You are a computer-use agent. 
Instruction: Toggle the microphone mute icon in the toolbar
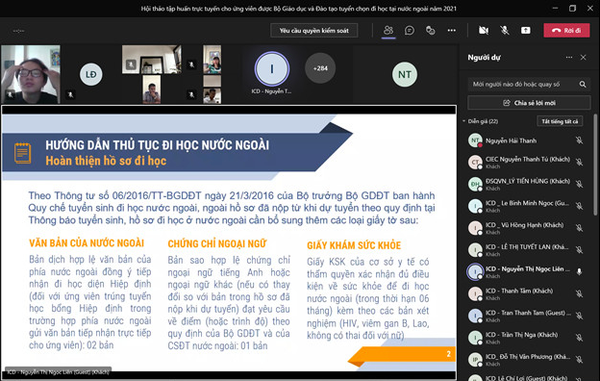click(x=505, y=30)
